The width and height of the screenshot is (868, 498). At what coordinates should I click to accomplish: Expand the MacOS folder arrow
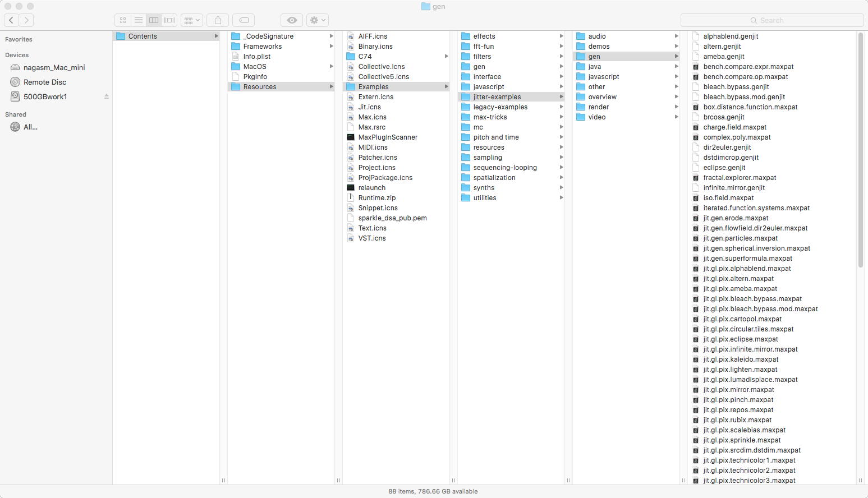tap(331, 66)
